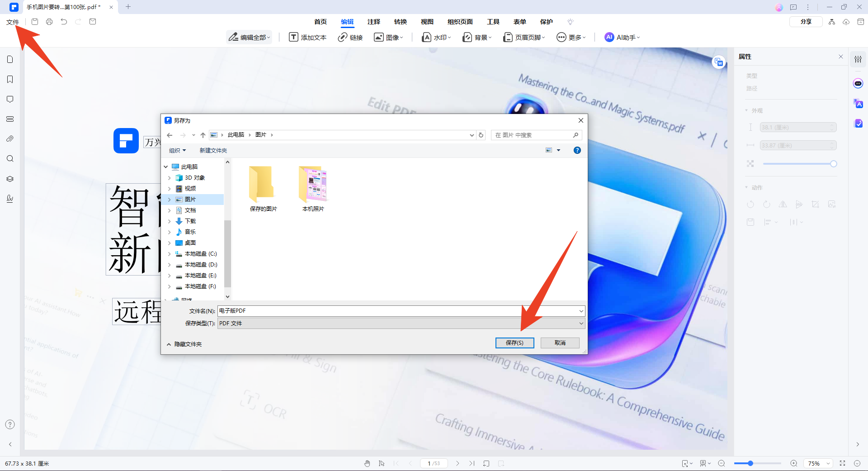The height and width of the screenshot is (471, 868).
Task: Open the 保存类型 combo box
Action: 401,323
